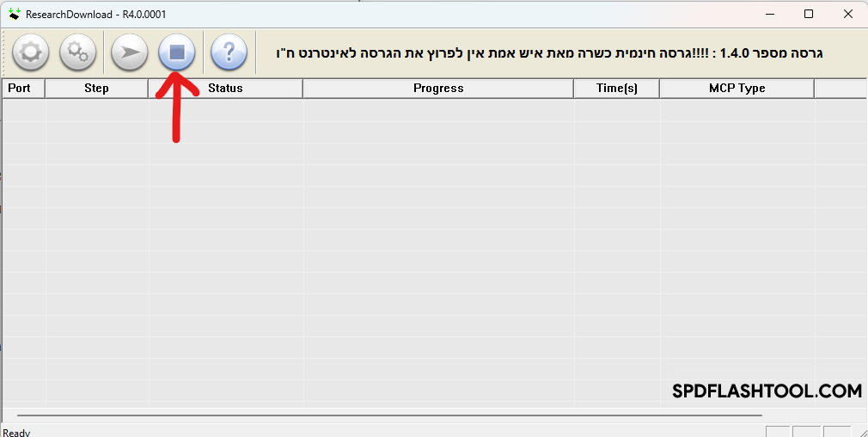Maximize the ResearchDownload window
This screenshot has width=868, height=437.
[x=809, y=14]
